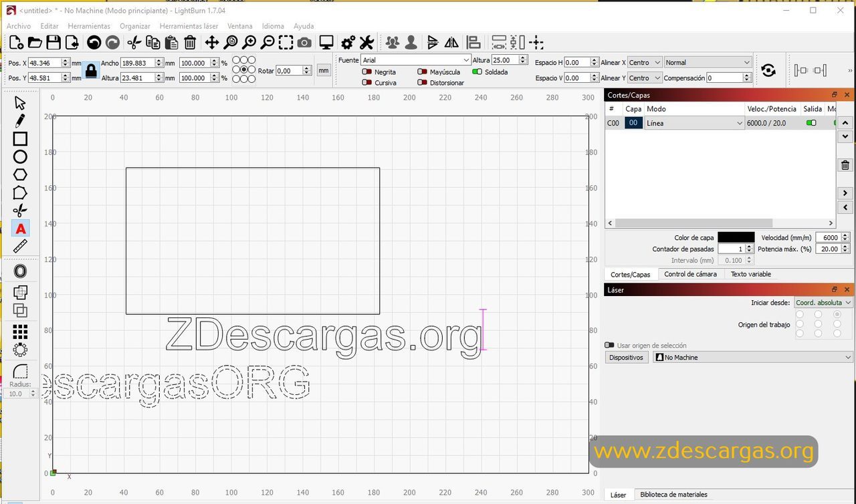Open device settings wrench-and-screwdriver icon
856x504 pixels.
366,43
